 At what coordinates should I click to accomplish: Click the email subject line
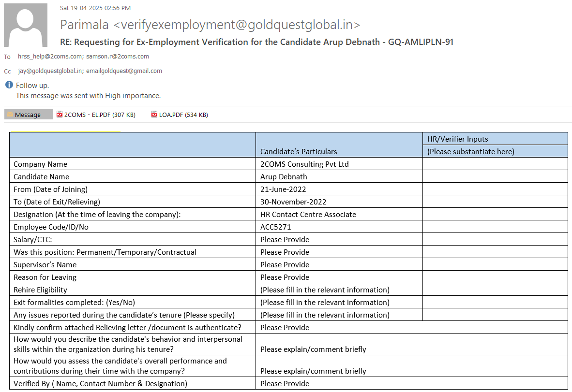256,42
